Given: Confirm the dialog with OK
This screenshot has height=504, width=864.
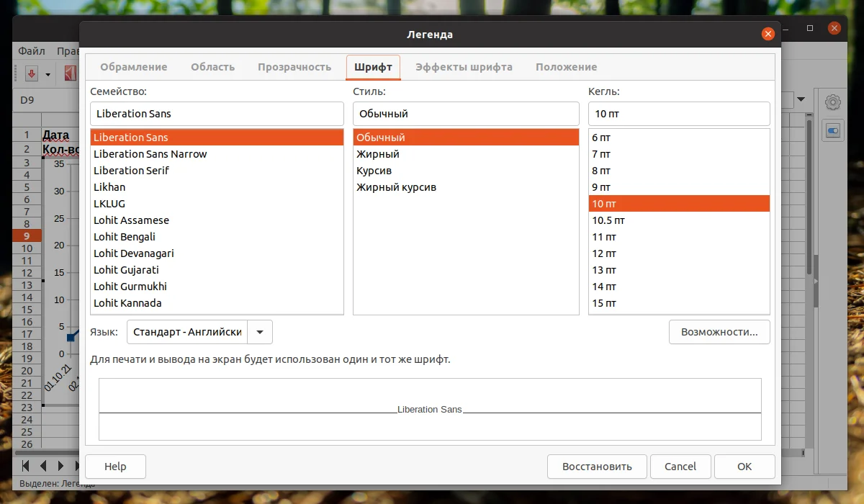Looking at the screenshot, I should (x=744, y=466).
